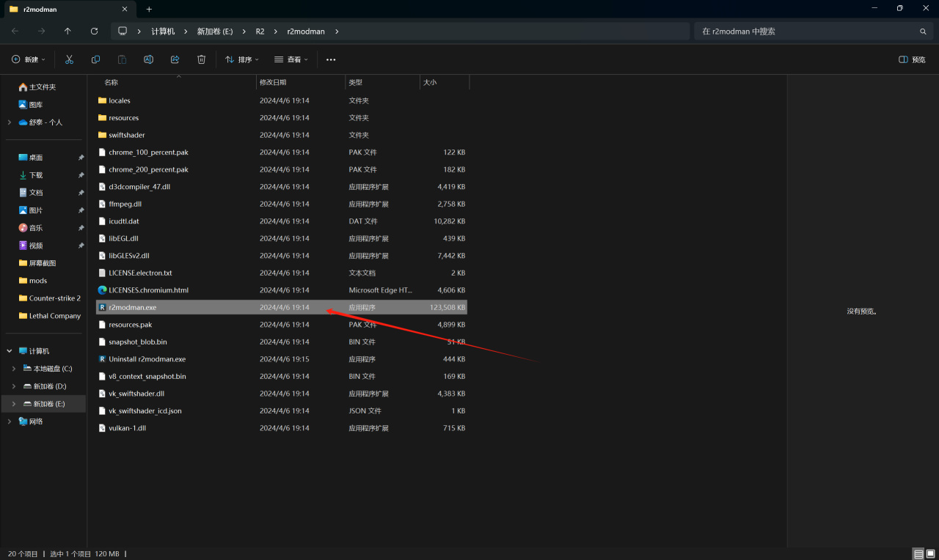This screenshot has height=560, width=939.
Task: Open the 查看 view dropdown
Action: (x=291, y=59)
